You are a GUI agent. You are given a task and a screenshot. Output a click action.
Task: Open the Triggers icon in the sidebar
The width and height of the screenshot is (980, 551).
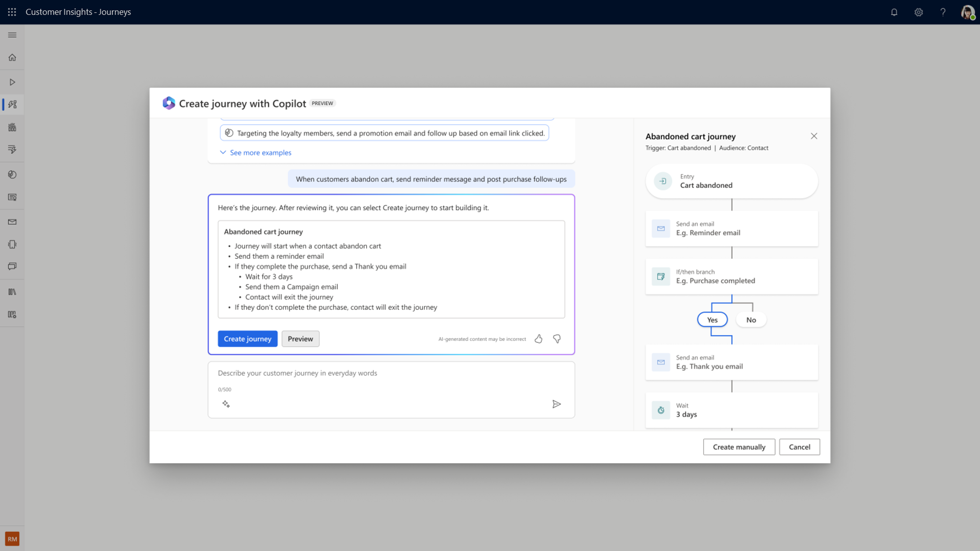(x=12, y=149)
